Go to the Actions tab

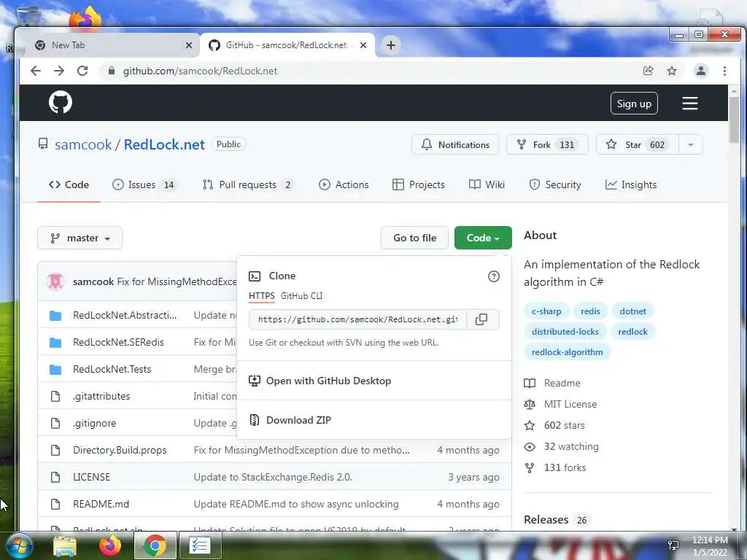click(x=344, y=184)
